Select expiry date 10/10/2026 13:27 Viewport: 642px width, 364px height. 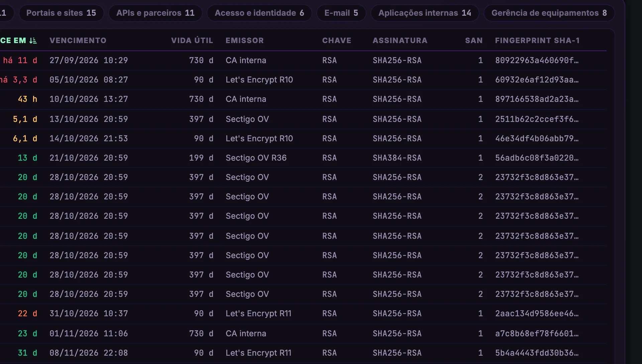[89, 99]
